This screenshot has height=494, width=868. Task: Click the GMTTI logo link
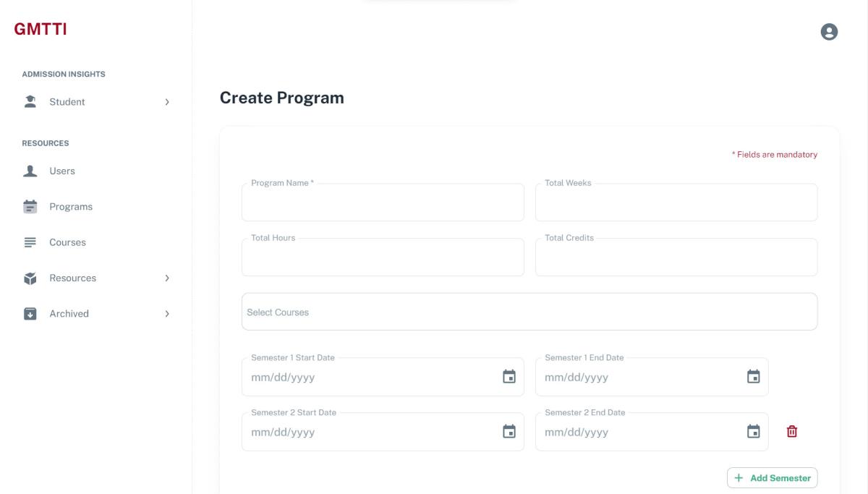click(x=41, y=30)
